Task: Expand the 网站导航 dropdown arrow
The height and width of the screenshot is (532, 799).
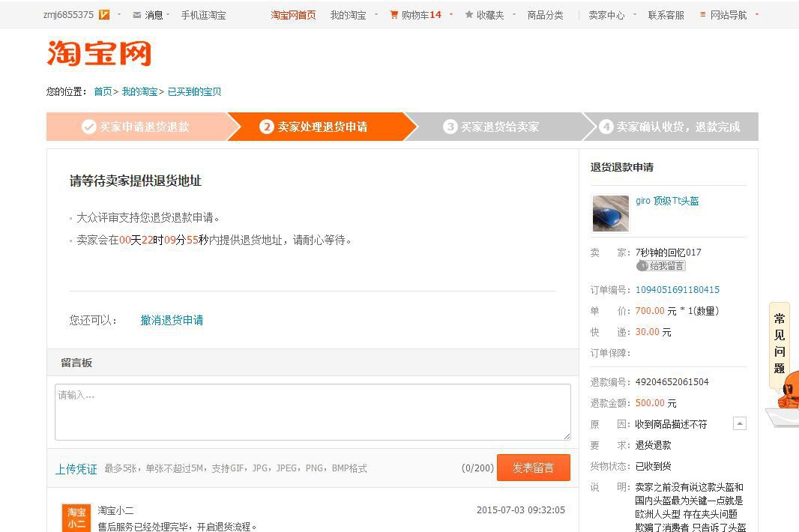Action: tap(757, 15)
